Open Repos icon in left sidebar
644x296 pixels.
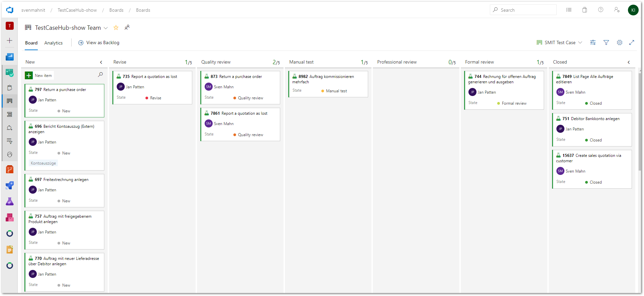tap(10, 169)
